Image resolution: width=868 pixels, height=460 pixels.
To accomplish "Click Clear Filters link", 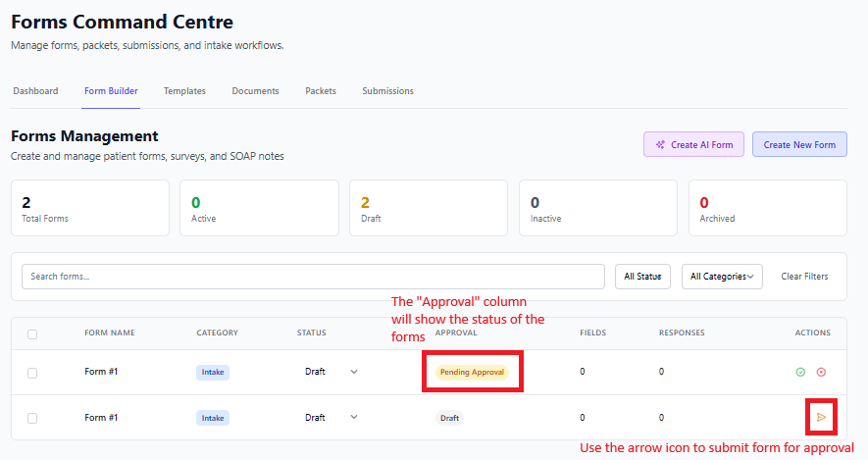I will coord(804,277).
